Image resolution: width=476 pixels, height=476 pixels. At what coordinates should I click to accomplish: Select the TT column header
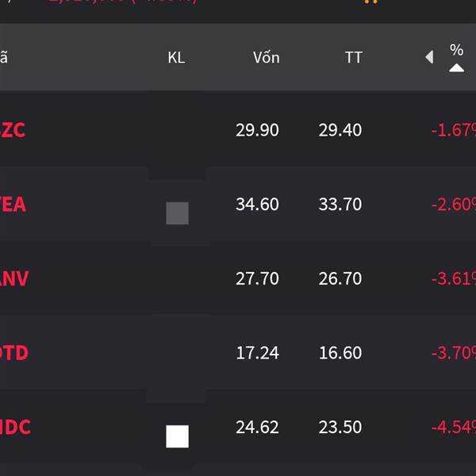353,57
